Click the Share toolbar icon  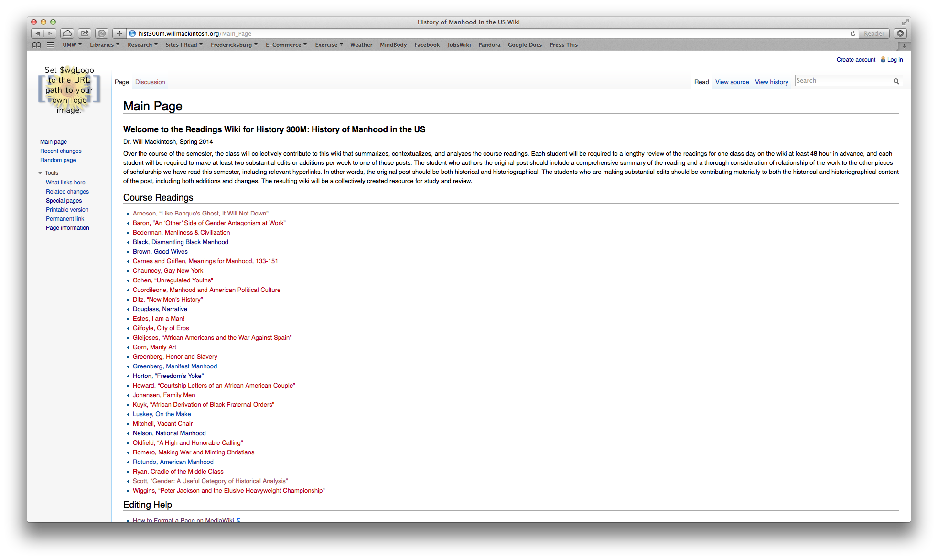[85, 33]
